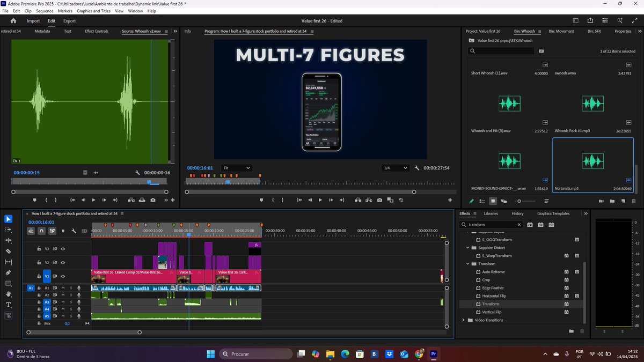Image resolution: width=644 pixels, height=362 pixels.
Task: Expand the Video Transitions folder
Action: pyautogui.click(x=463, y=320)
